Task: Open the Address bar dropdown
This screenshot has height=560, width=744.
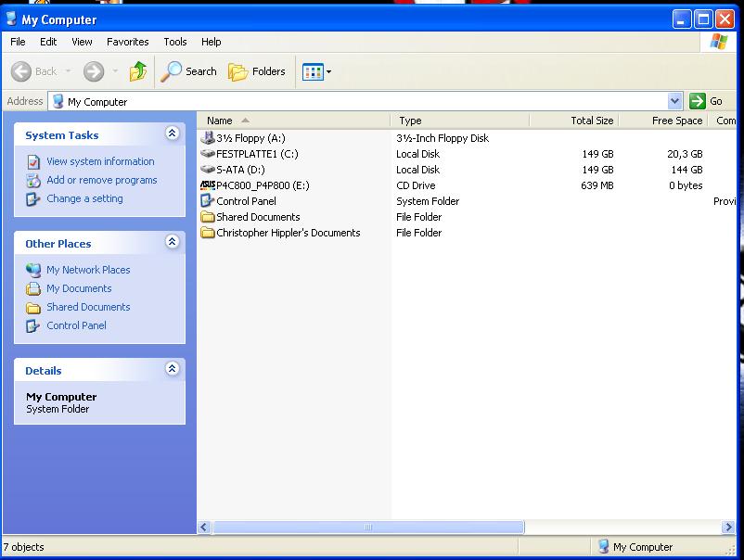Action: click(x=674, y=101)
